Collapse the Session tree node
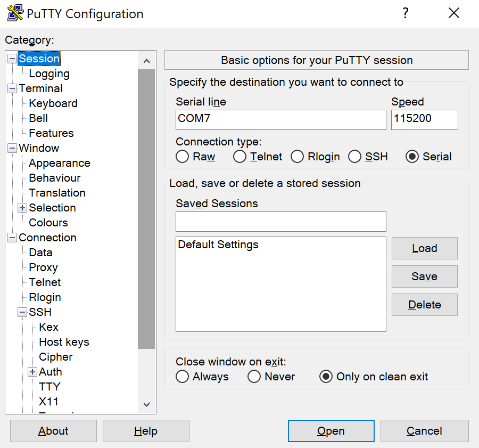Screen dimensions: 479x448 (12, 59)
